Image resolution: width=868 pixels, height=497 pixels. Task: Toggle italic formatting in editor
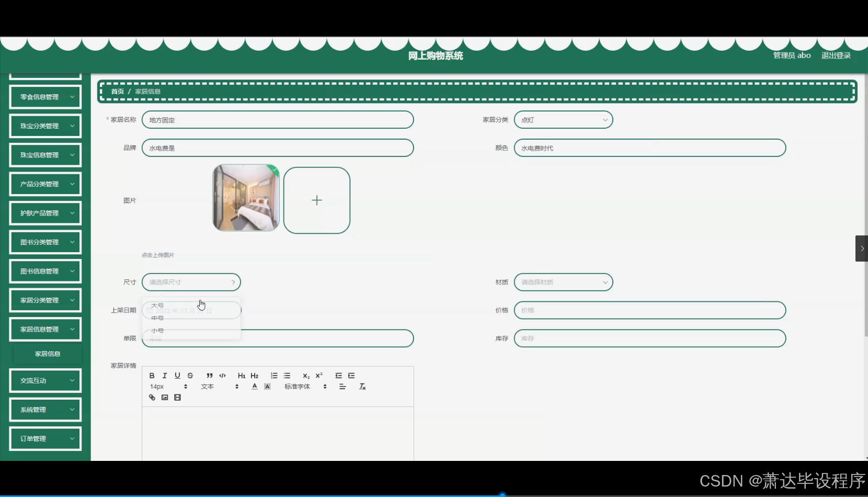click(165, 376)
